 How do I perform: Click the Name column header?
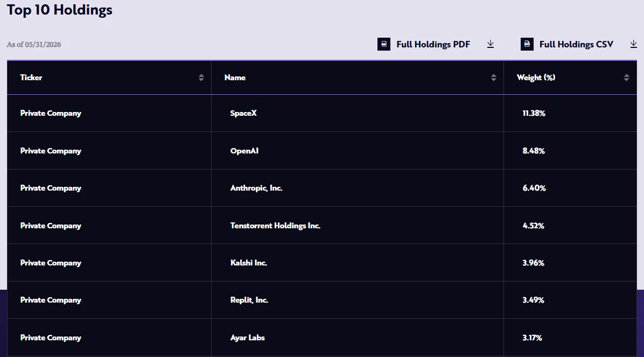click(x=358, y=78)
